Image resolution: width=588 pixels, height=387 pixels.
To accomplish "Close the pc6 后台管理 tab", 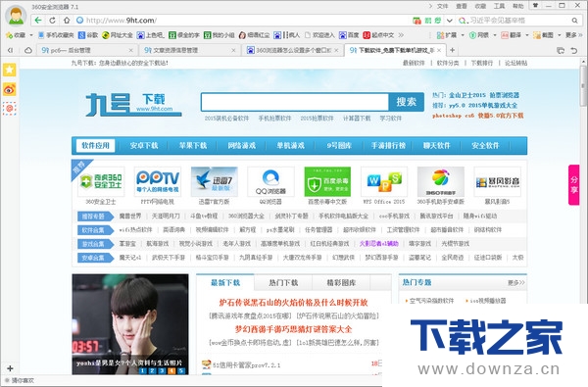I will [x=130, y=50].
